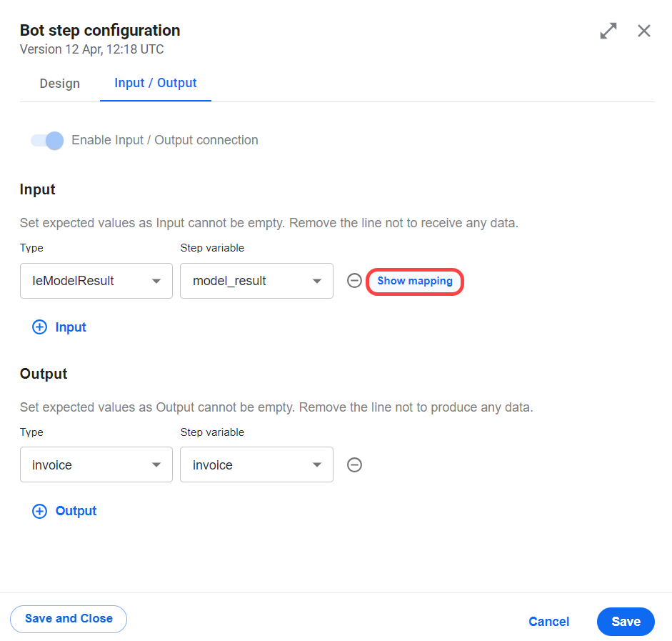Open the model_result step variable dropdown
This screenshot has width=672, height=641.
tap(256, 281)
